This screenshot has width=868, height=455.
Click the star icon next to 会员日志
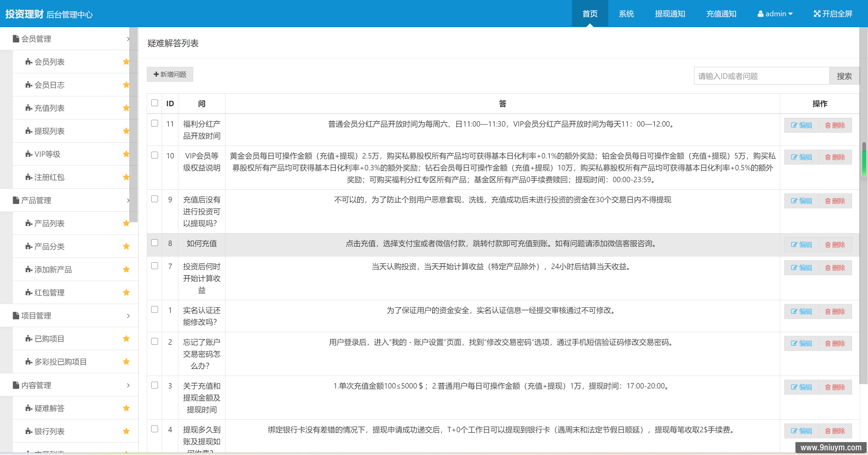click(x=126, y=85)
